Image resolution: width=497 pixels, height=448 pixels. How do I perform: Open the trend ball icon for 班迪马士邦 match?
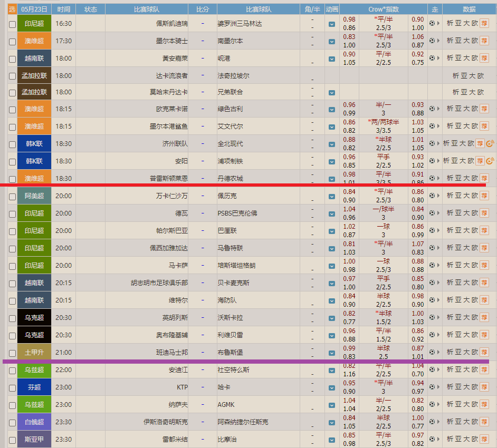(433, 352)
